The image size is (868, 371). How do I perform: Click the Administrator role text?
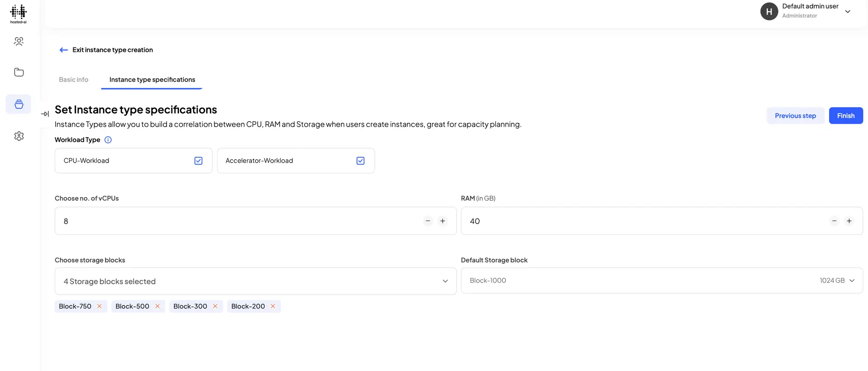coord(799,16)
